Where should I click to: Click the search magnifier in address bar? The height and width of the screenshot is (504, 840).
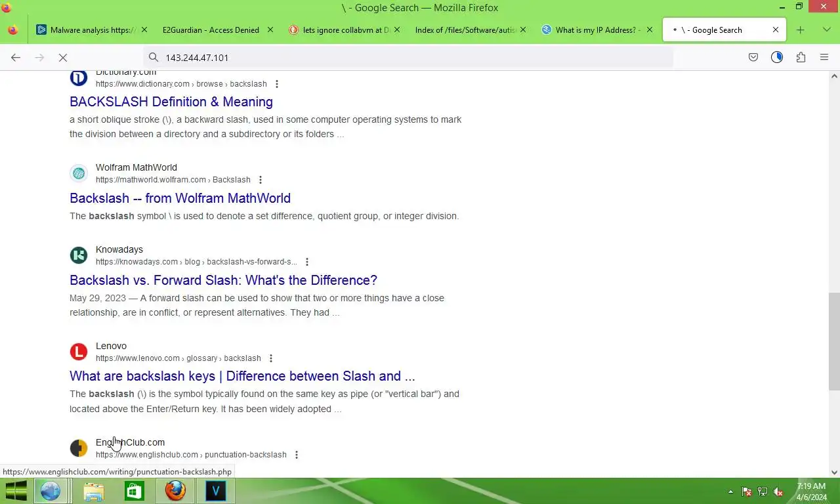point(153,58)
